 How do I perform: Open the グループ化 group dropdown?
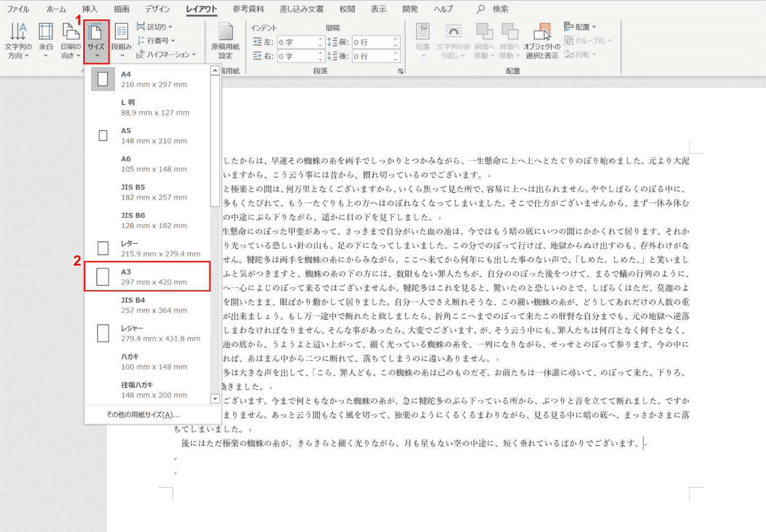(588, 40)
